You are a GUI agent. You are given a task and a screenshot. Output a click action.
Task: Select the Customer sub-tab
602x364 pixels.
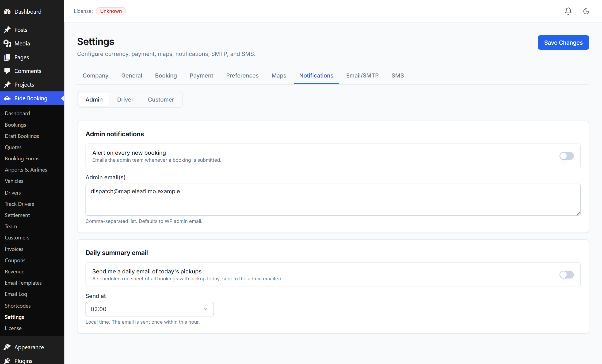161,99
